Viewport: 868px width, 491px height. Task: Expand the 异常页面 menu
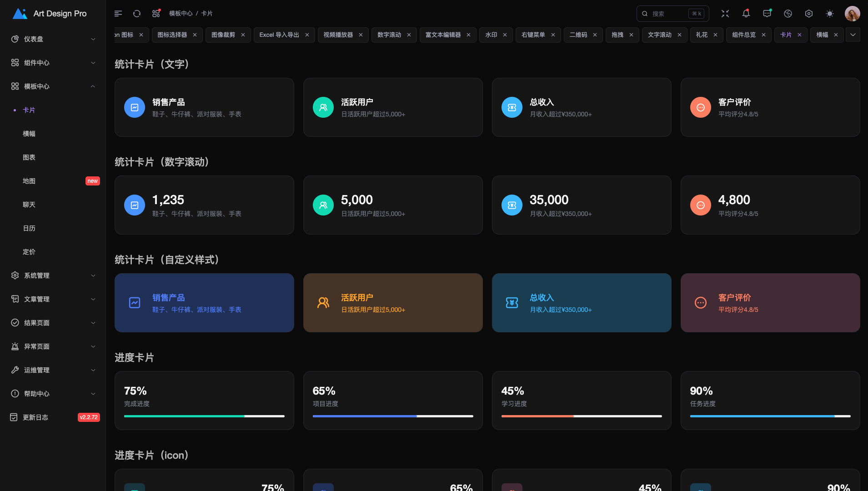point(53,346)
